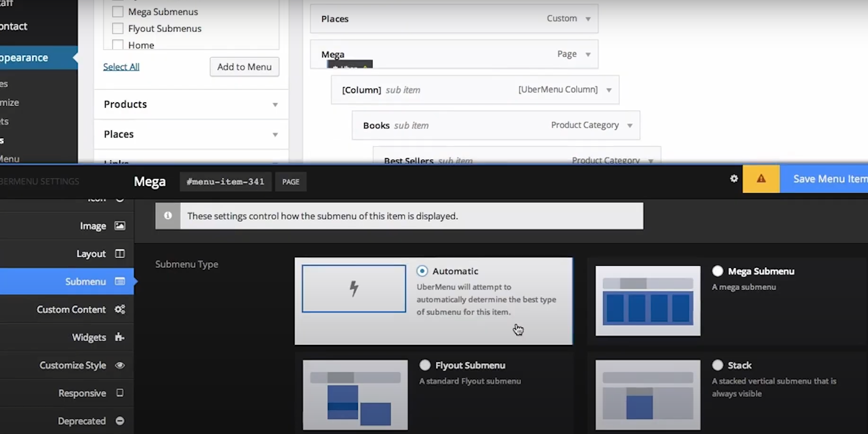Click the Widgets puzzle piece icon
The width and height of the screenshot is (868, 434).
pyautogui.click(x=120, y=337)
